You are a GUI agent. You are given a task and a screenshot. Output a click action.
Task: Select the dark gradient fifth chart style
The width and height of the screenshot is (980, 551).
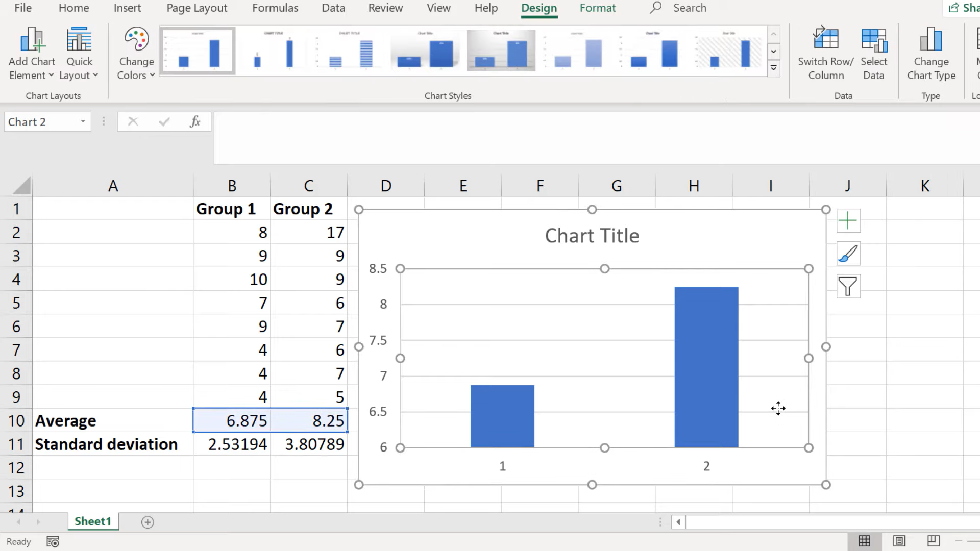[501, 51]
